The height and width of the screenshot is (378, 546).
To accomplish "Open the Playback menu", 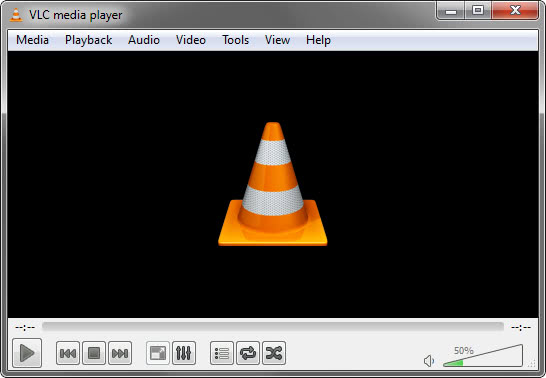I will 88,40.
